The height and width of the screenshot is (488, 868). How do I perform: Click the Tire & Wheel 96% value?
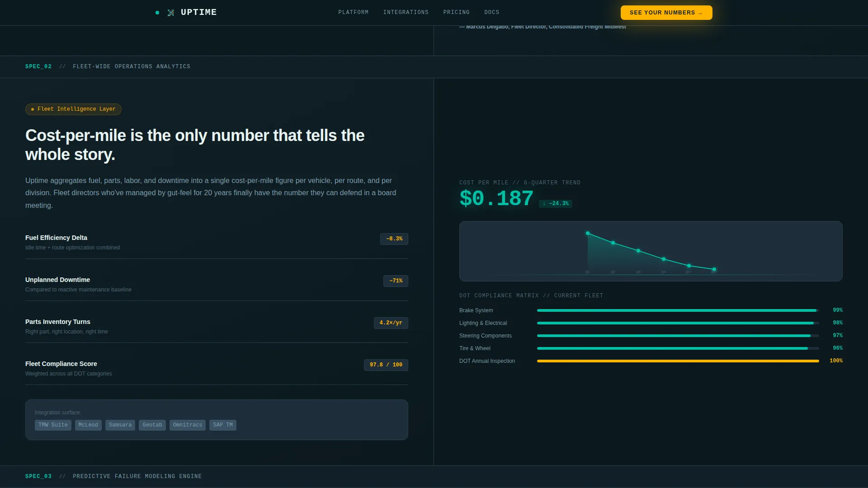point(838,348)
